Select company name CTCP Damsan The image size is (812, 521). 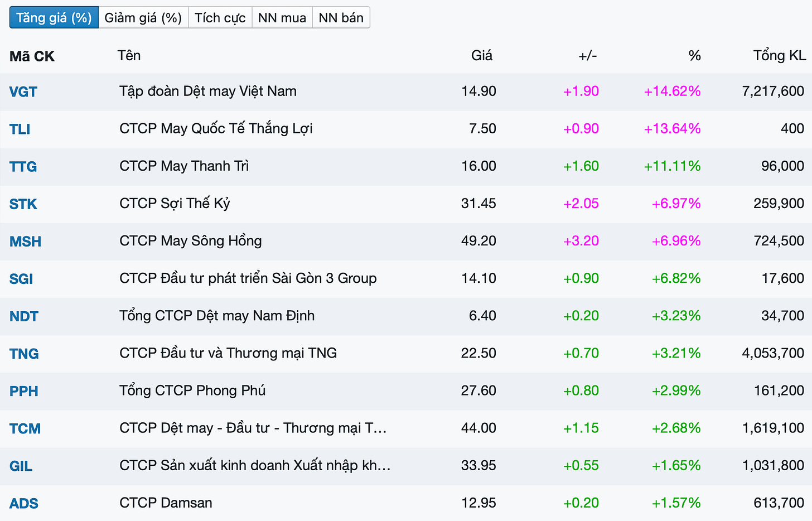[x=166, y=503]
